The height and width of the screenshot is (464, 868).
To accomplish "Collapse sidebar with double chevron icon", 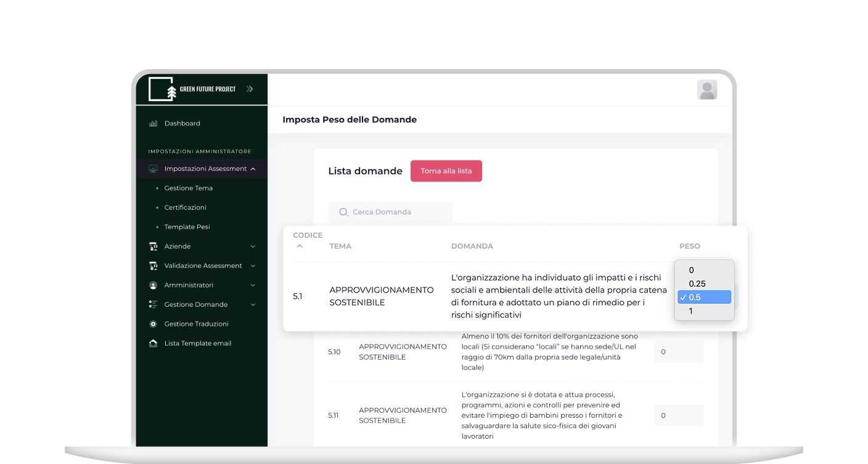I will (x=250, y=89).
